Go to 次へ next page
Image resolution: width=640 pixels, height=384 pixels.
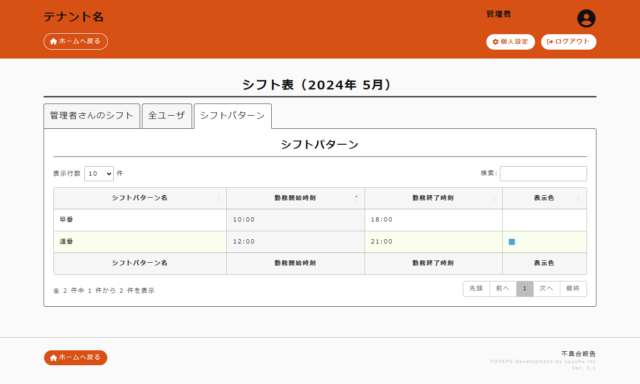pyautogui.click(x=546, y=289)
